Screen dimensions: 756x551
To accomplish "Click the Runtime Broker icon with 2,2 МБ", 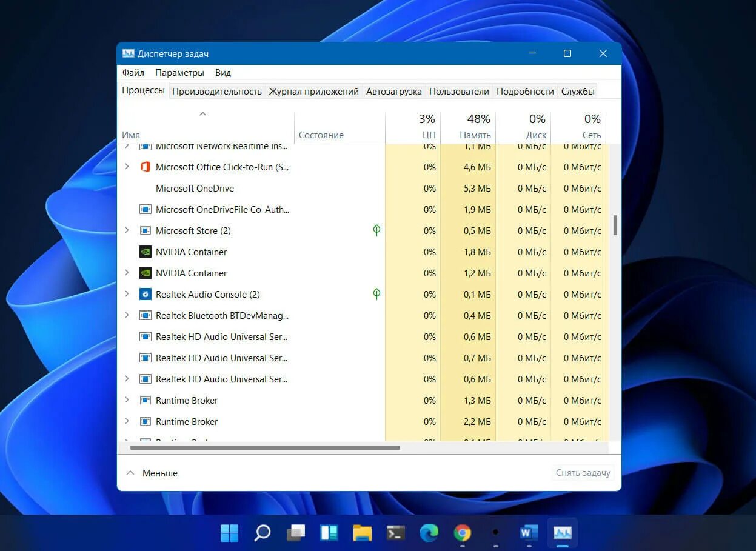I will point(145,421).
